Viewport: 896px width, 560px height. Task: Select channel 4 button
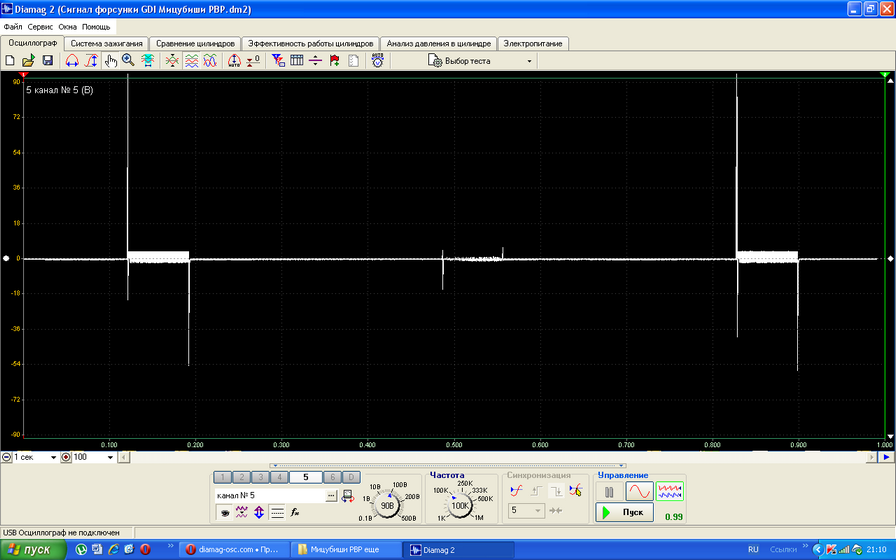279,477
